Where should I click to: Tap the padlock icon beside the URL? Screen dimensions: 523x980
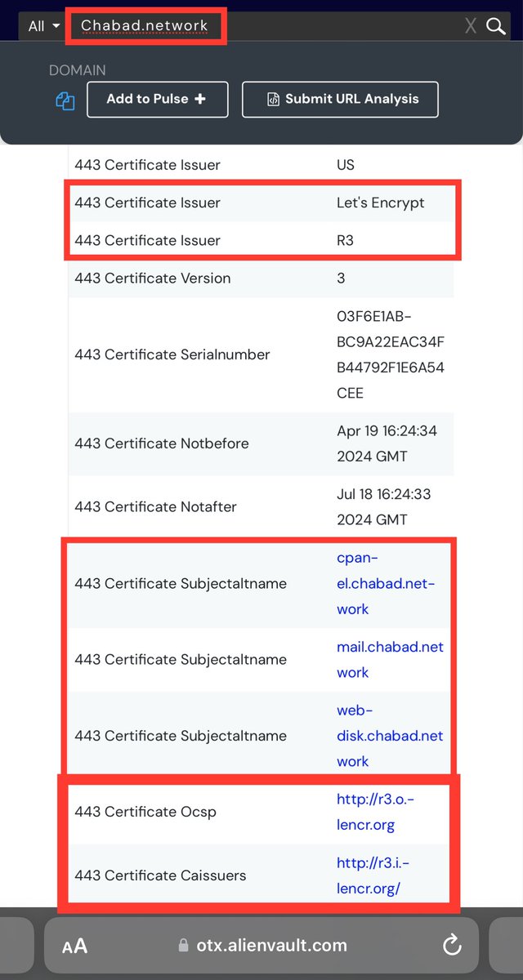184,946
